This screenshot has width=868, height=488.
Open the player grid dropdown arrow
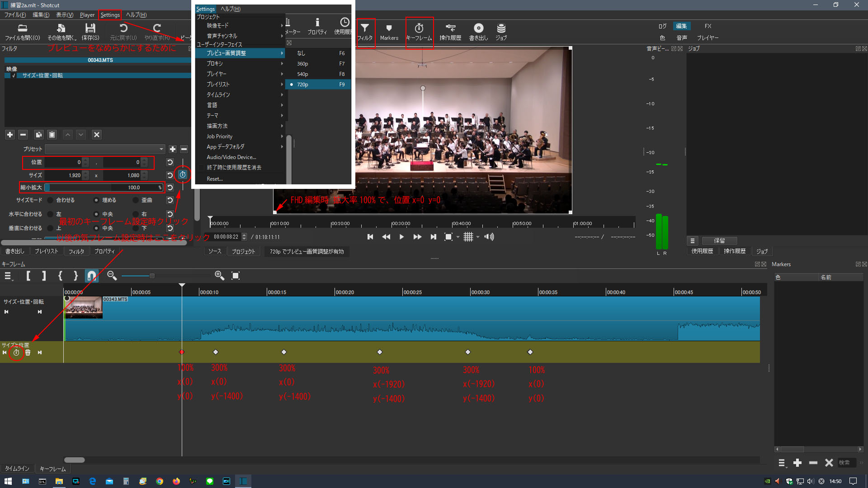click(478, 237)
